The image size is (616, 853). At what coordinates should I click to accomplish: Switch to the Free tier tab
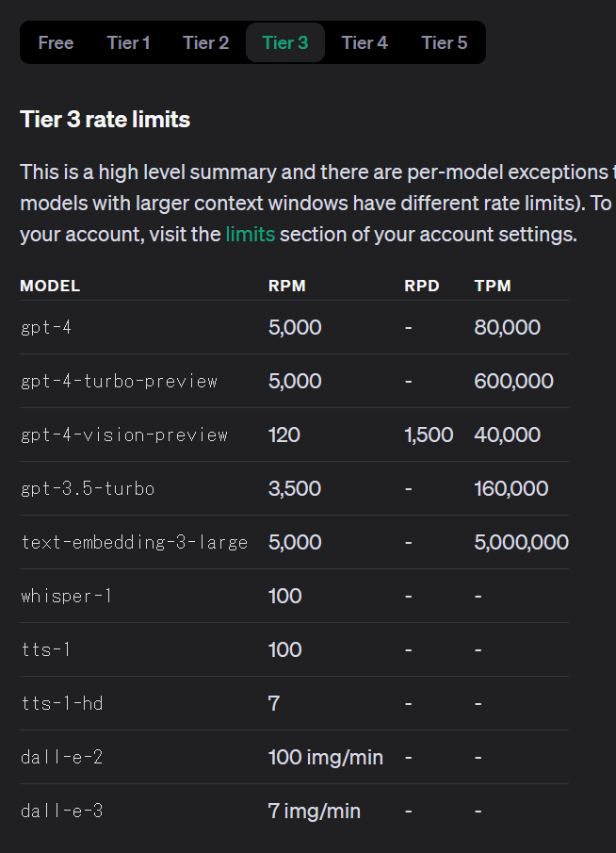[x=56, y=43]
